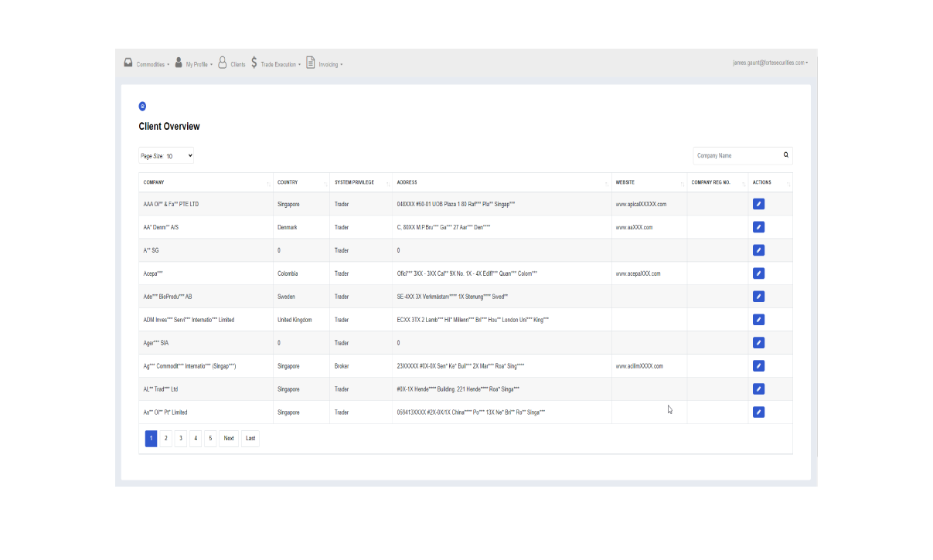Edit the Acepa client entry

(758, 273)
